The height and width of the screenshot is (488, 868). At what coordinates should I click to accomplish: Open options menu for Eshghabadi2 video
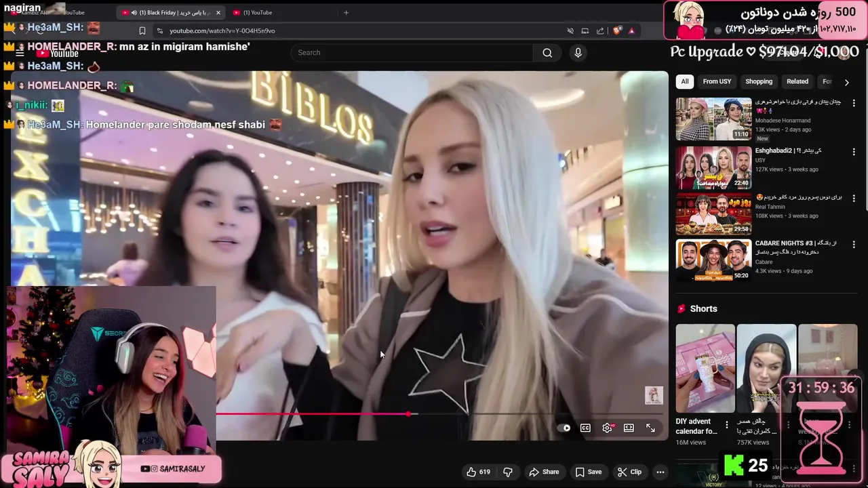(854, 151)
